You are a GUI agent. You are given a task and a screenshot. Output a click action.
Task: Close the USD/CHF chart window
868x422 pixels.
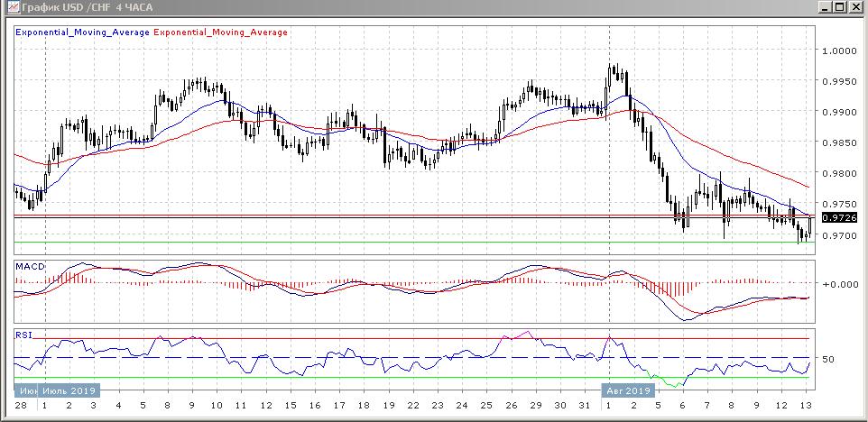(x=855, y=8)
